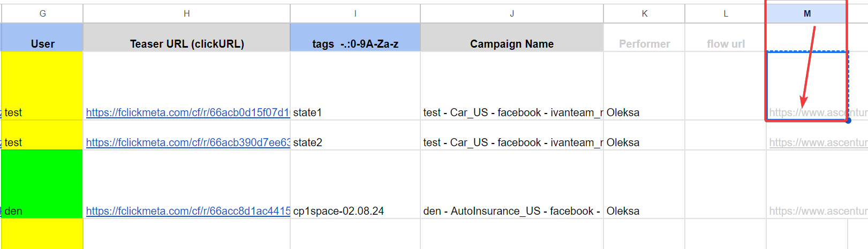Select column J header
Image resolution: width=868 pixels, height=249 pixels.
[512, 13]
